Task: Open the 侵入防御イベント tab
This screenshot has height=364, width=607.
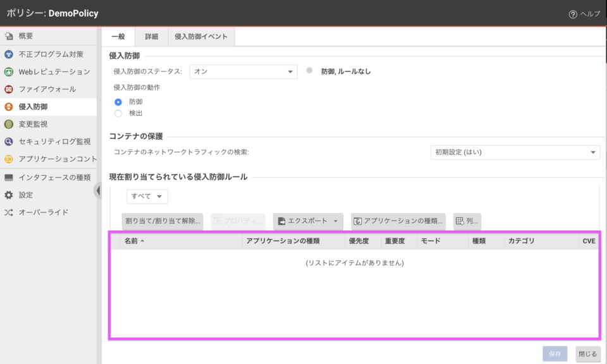Action: 200,36
